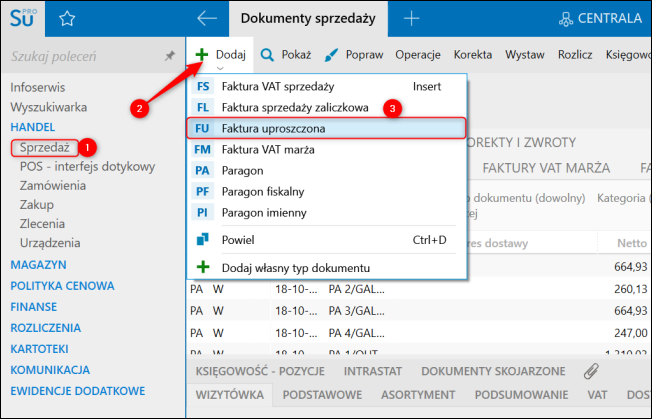This screenshot has height=419, width=652.
Task: Click the Operacje toolbar button
Action: click(418, 55)
